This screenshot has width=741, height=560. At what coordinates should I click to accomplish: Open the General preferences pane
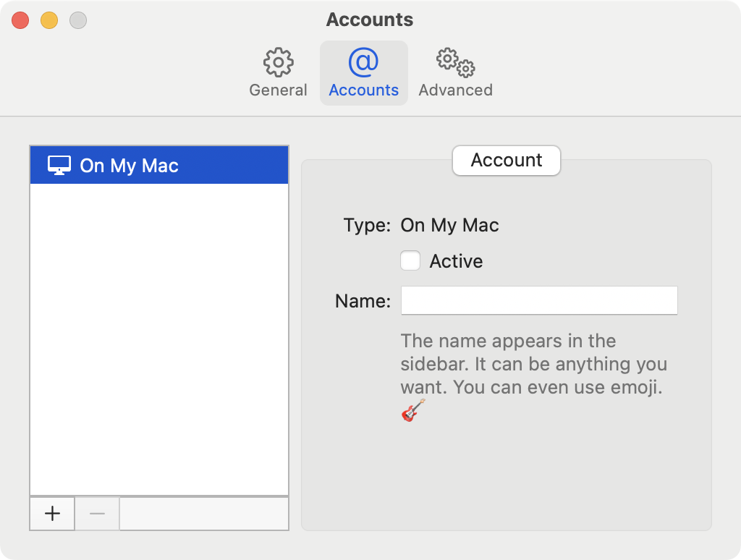pyautogui.click(x=278, y=72)
